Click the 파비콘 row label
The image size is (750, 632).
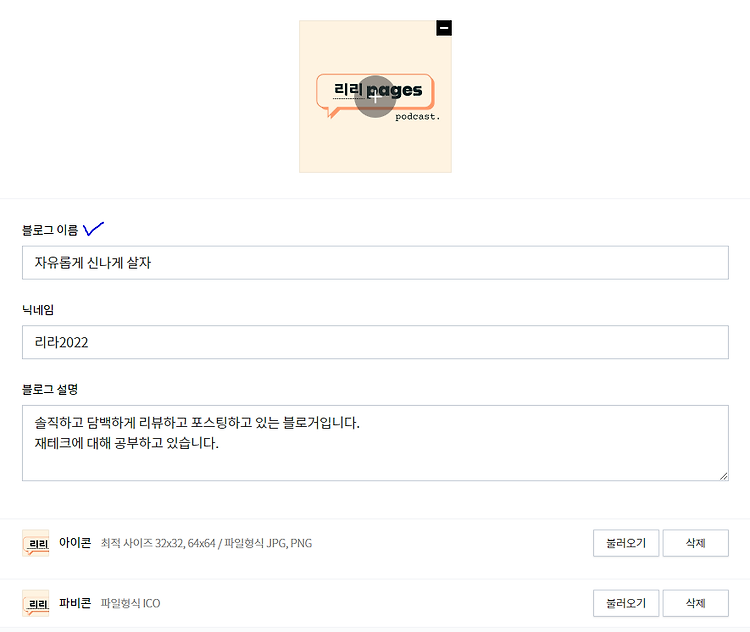[75, 603]
